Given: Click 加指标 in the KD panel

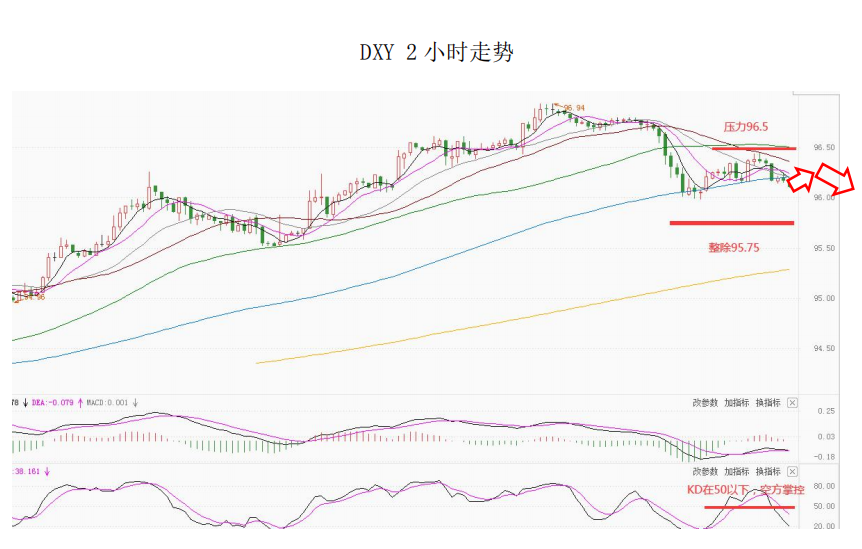Looking at the screenshot, I should (736, 471).
